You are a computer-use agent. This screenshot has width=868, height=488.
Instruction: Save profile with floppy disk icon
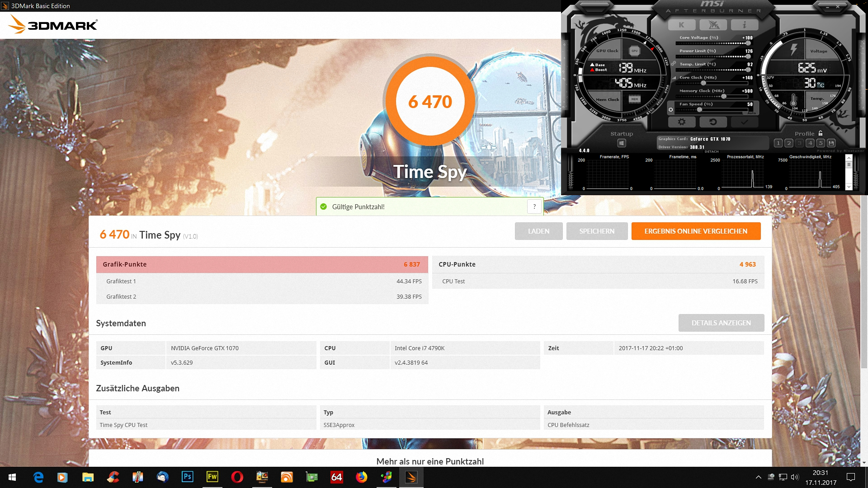point(831,143)
